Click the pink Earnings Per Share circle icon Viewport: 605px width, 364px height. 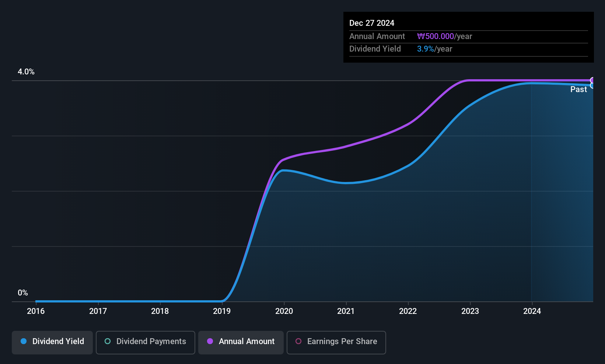298,341
